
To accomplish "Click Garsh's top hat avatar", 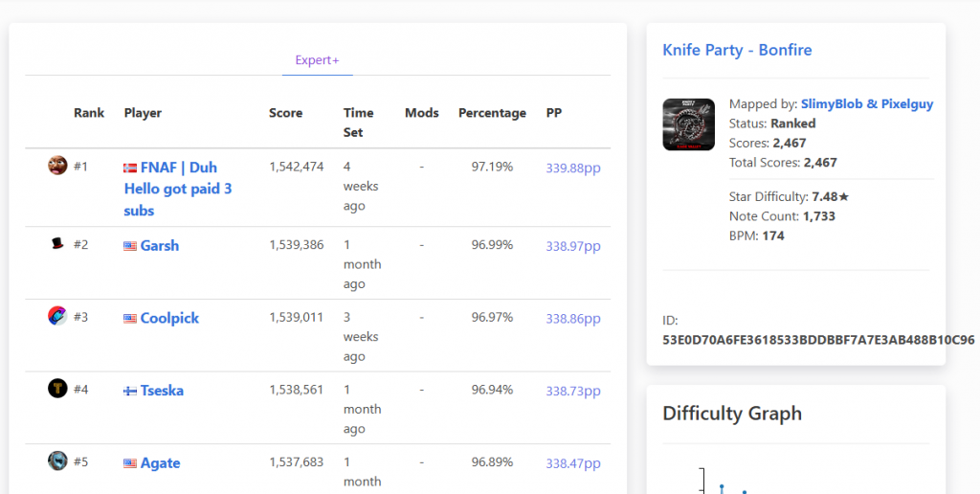I will pos(57,243).
